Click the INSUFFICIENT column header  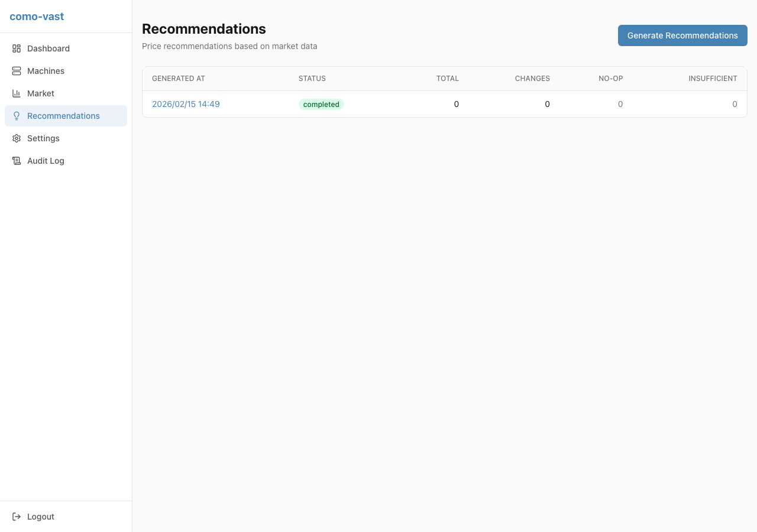click(x=713, y=79)
